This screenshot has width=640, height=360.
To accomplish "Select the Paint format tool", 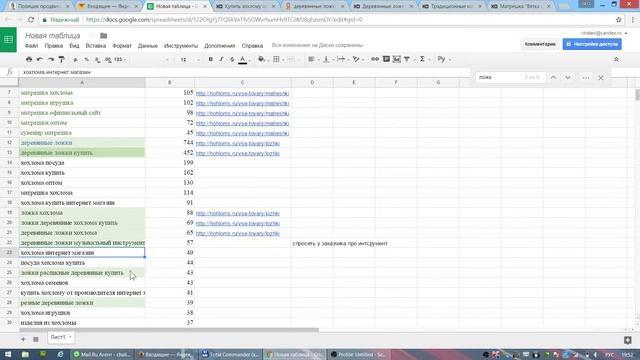I will [x=62, y=60].
